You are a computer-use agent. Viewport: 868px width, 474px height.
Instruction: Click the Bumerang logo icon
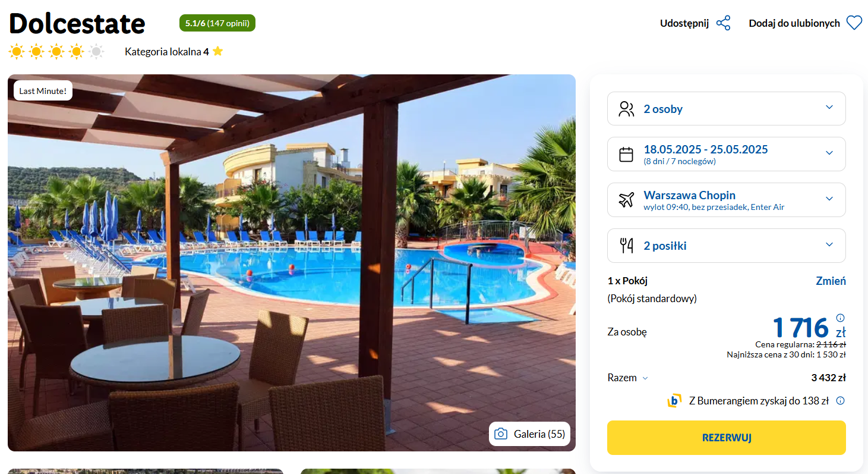(674, 401)
